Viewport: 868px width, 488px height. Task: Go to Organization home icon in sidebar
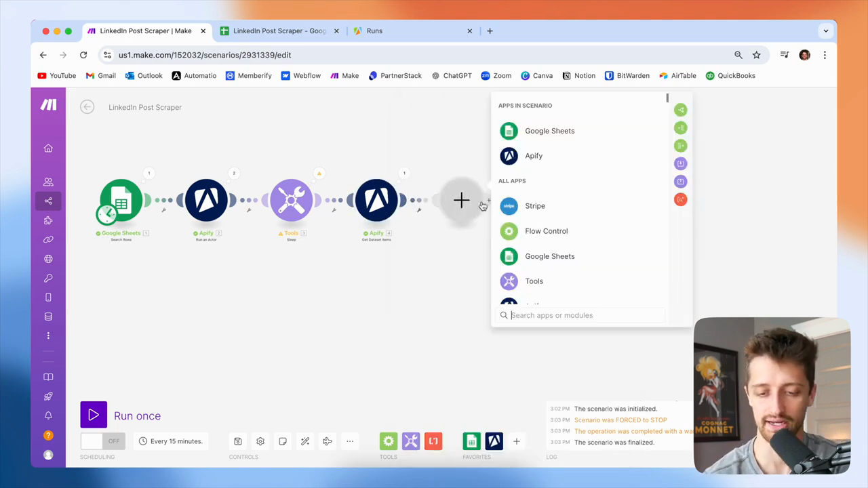click(x=48, y=148)
